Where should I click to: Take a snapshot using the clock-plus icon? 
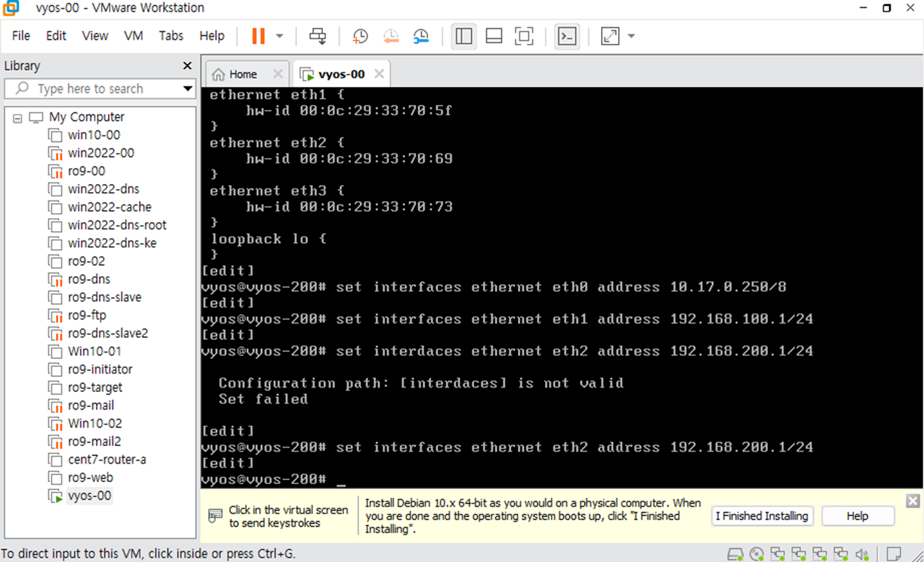(360, 36)
